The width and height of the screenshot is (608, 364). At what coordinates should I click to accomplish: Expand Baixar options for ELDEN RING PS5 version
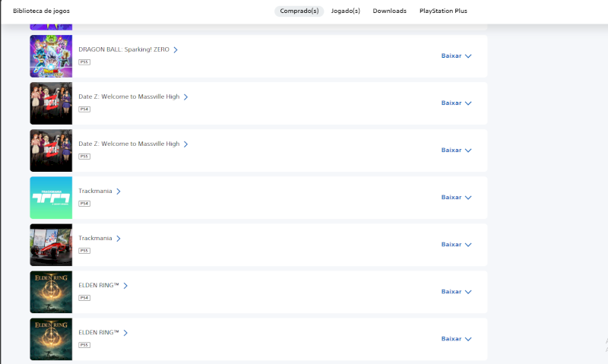457,339
